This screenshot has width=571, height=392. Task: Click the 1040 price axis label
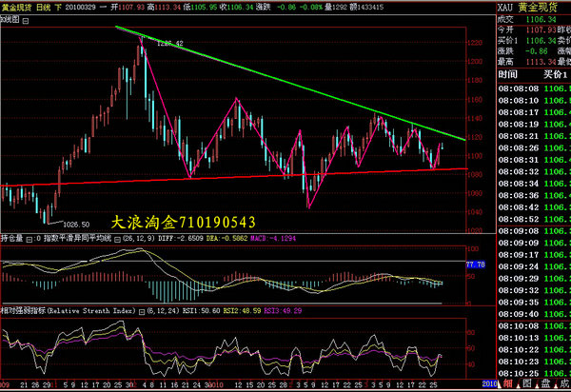[x=475, y=212]
